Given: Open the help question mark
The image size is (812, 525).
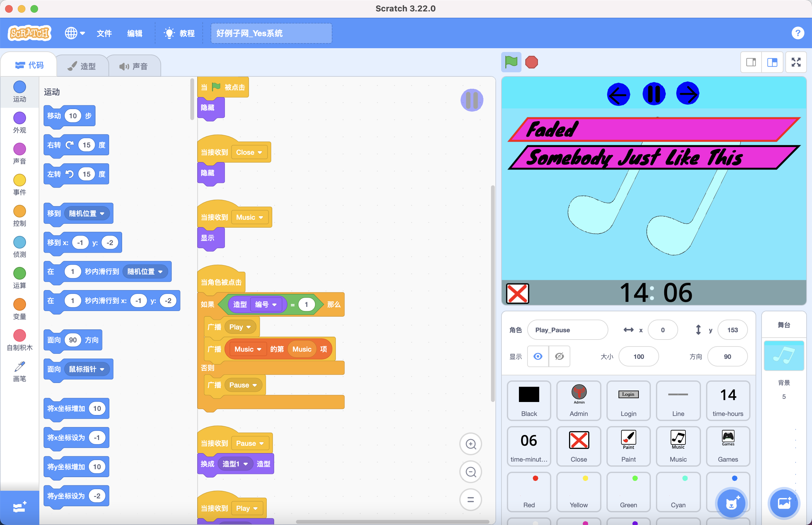Looking at the screenshot, I should click(x=798, y=33).
